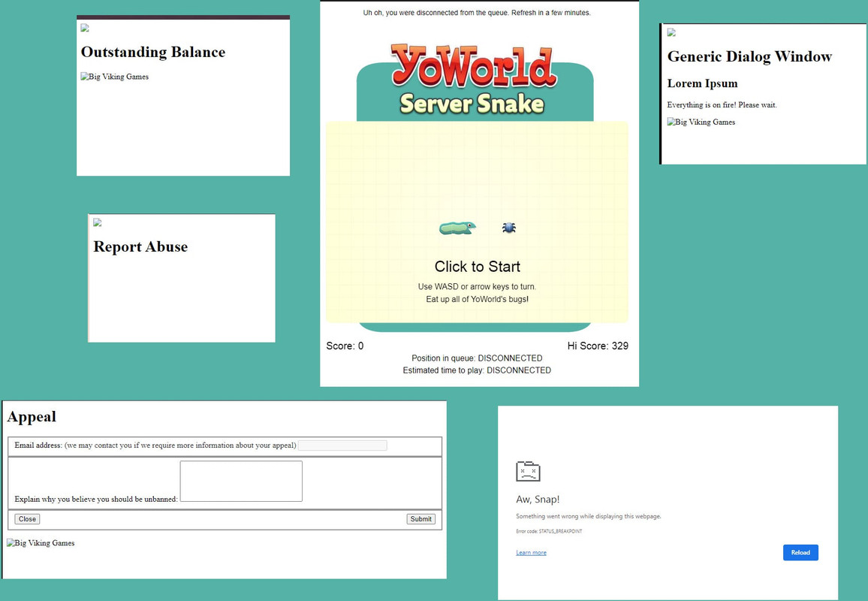
Task: Click broken image icon in Generic Dialog Window
Action: pos(671,32)
